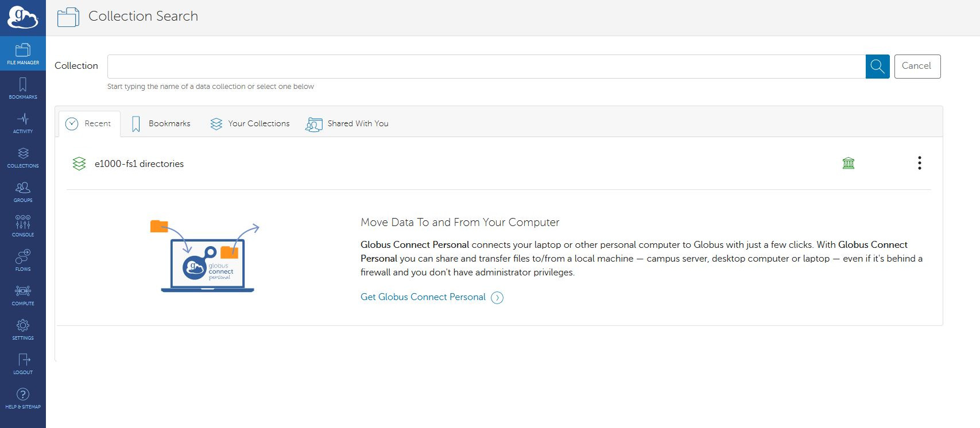Viewport: 980px width, 428px height.
Task: Go to the Activity page
Action: 23,123
